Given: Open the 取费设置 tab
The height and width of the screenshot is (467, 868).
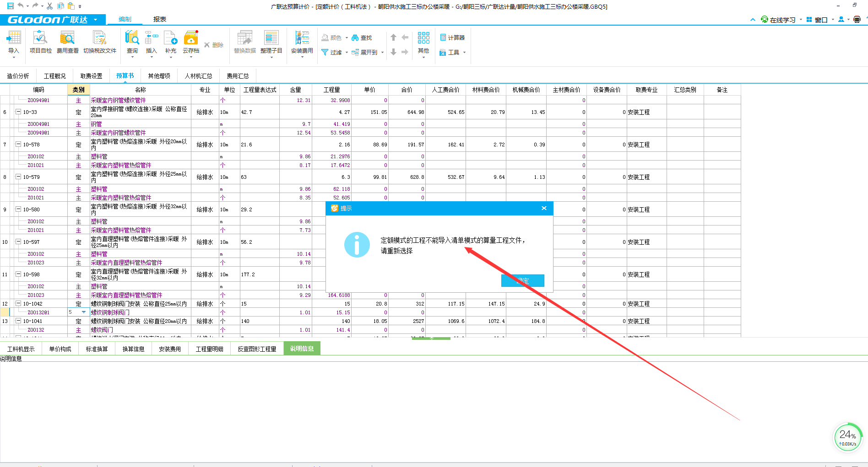Looking at the screenshot, I should (x=92, y=76).
